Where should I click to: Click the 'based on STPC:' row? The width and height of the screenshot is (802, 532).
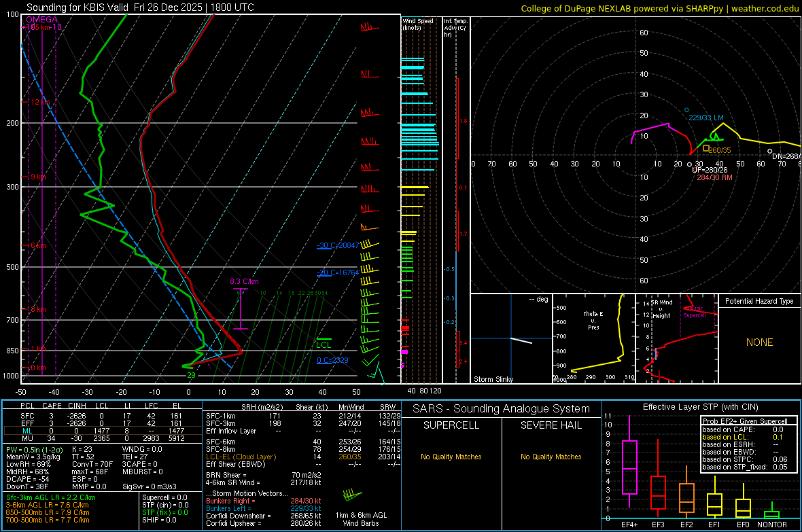coord(745,459)
